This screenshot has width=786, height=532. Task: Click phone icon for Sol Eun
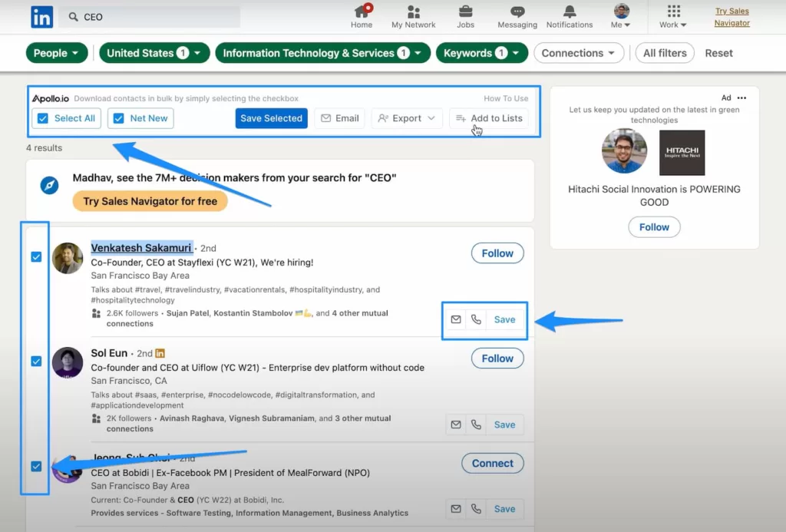coord(476,425)
